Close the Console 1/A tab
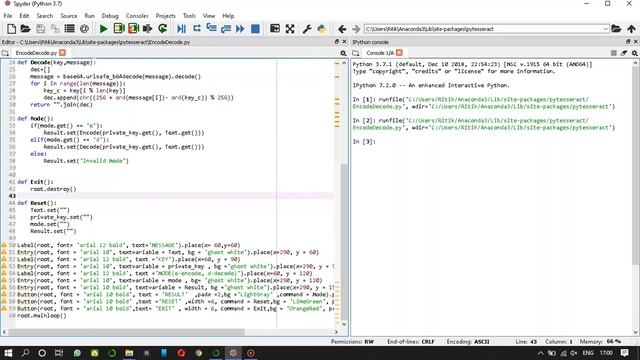 (399, 53)
